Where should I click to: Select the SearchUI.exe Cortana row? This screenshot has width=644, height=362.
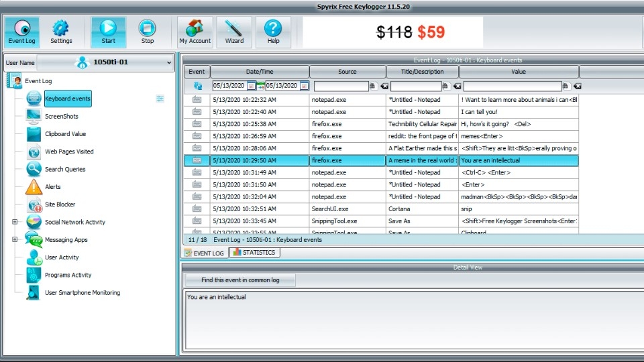point(381,209)
